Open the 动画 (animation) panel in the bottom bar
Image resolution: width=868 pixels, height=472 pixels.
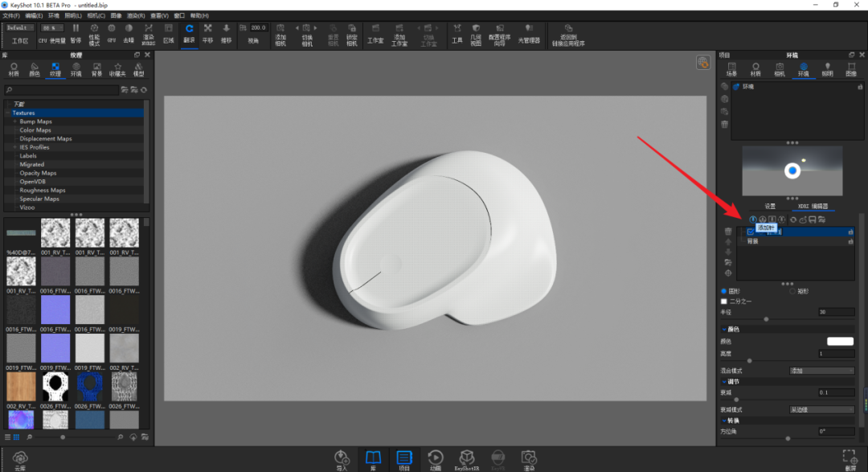(x=435, y=460)
